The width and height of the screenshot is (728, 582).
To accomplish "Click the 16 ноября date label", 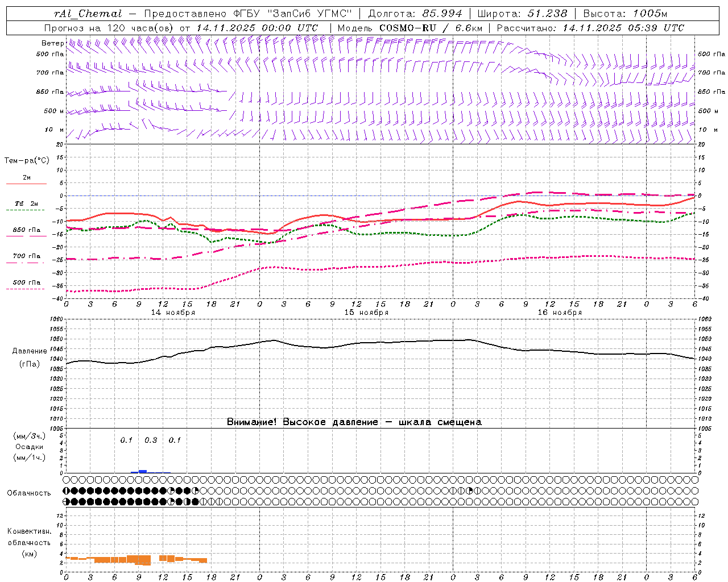I will click(x=560, y=313).
